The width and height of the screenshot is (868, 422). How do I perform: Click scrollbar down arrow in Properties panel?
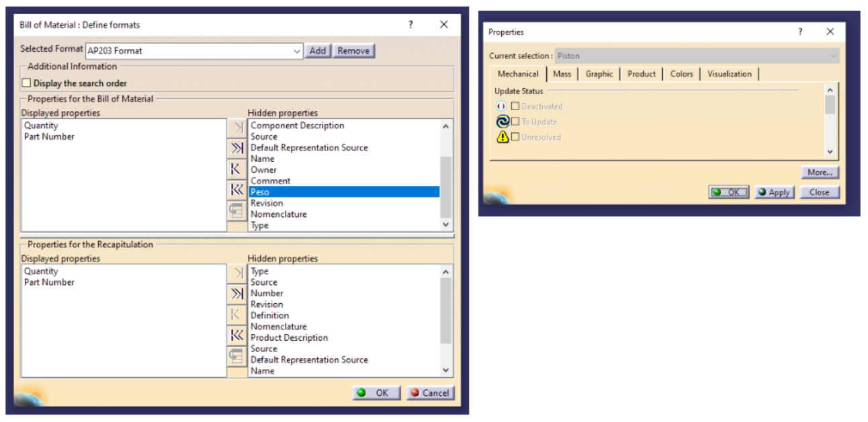(830, 153)
